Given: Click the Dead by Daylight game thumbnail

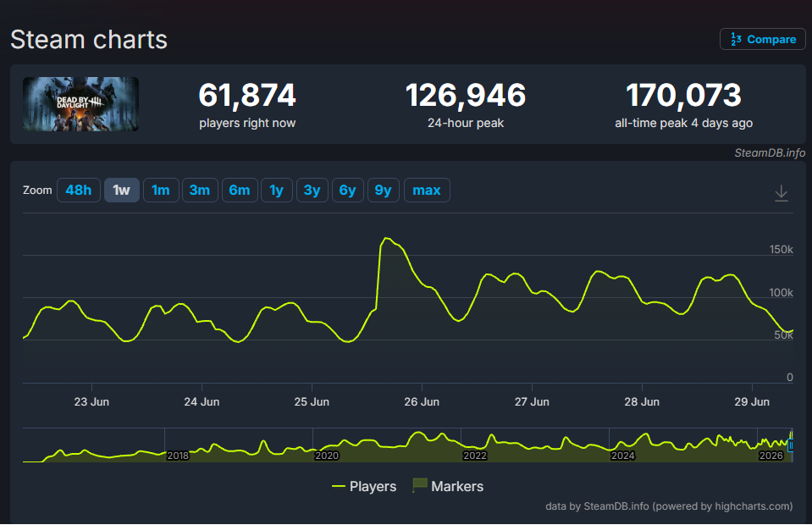Looking at the screenshot, I should pos(80,104).
